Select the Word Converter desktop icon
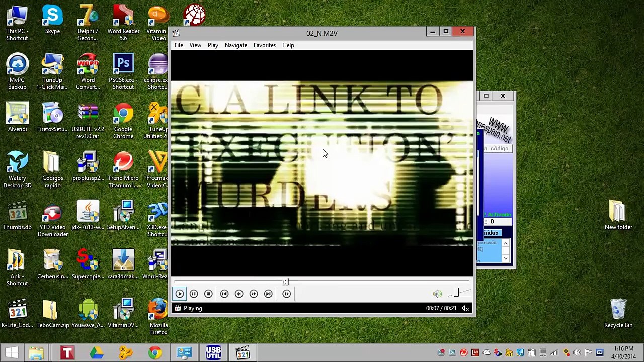 pos(88,72)
